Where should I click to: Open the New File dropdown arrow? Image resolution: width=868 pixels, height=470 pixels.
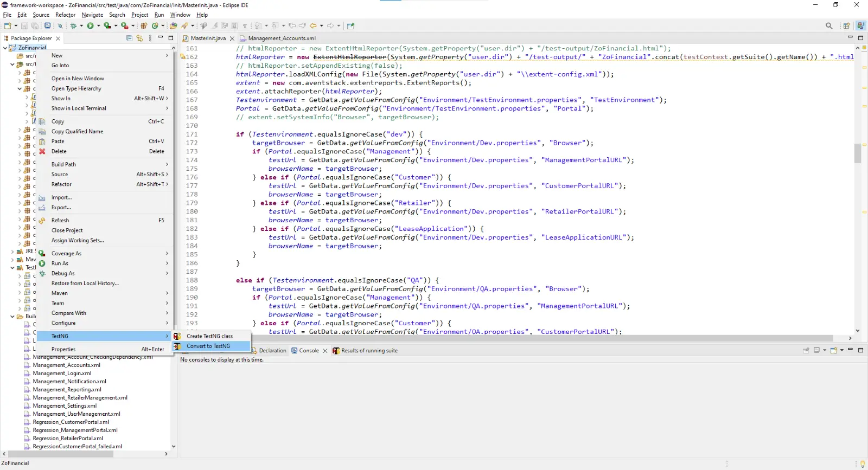click(x=15, y=25)
